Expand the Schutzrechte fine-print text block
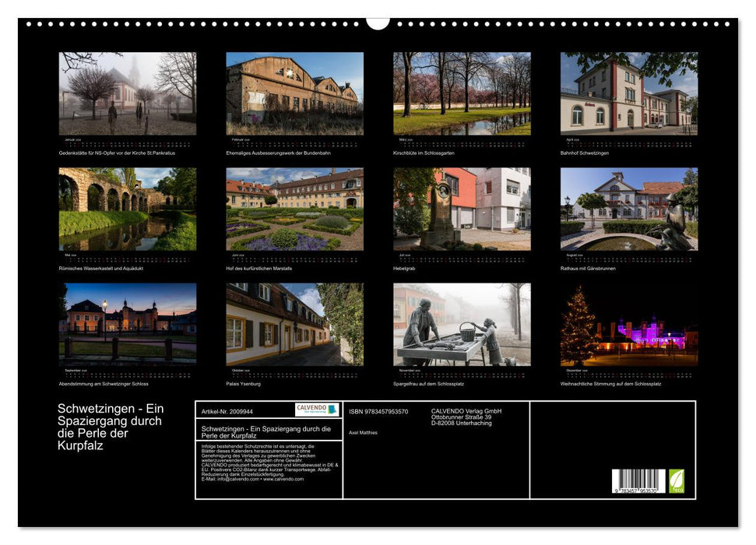The height and width of the screenshot is (545, 756). pyautogui.click(x=268, y=460)
